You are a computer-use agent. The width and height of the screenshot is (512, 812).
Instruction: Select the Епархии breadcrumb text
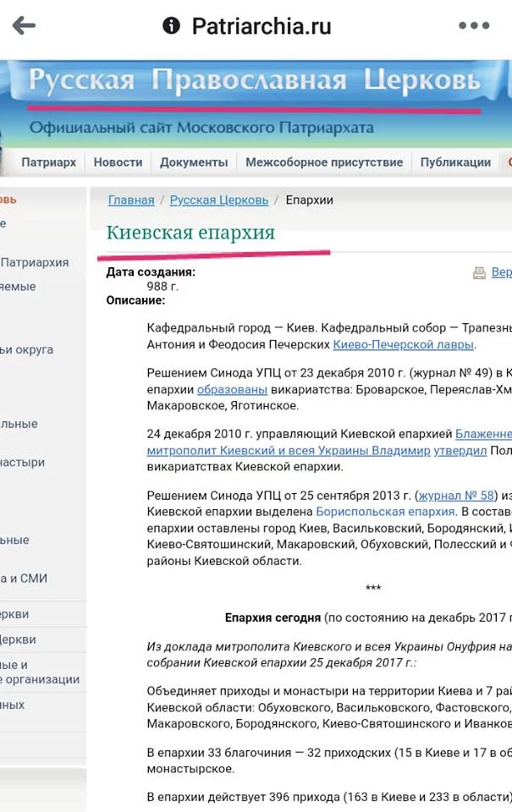[x=310, y=200]
